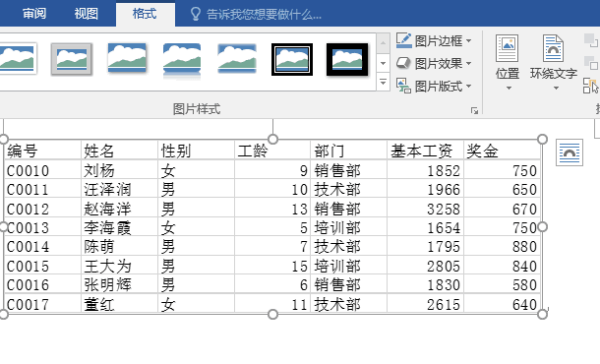Screen dimensions: 600x364
Task: Click the name 董红
Action: pyautogui.click(x=99, y=305)
